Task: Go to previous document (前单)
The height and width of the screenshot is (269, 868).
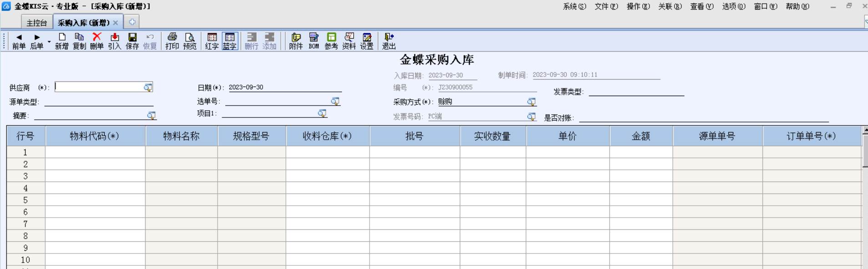Action: click(19, 41)
